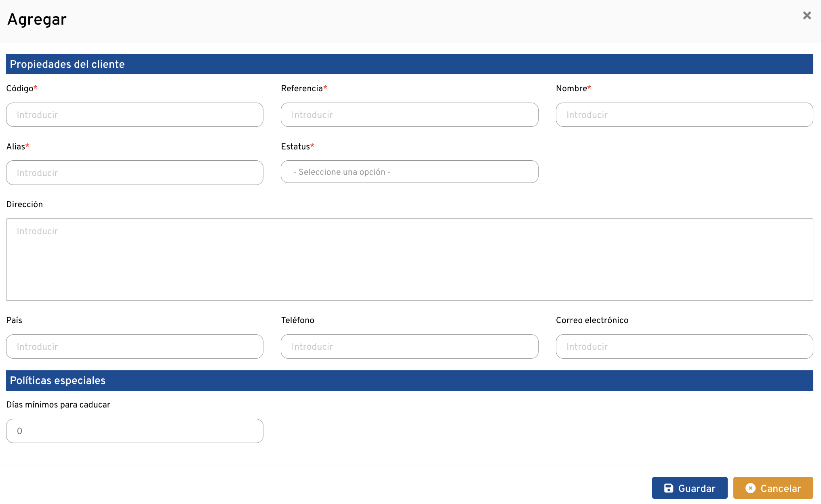Focus the Alias input field
The image size is (821, 504).
[x=135, y=173]
